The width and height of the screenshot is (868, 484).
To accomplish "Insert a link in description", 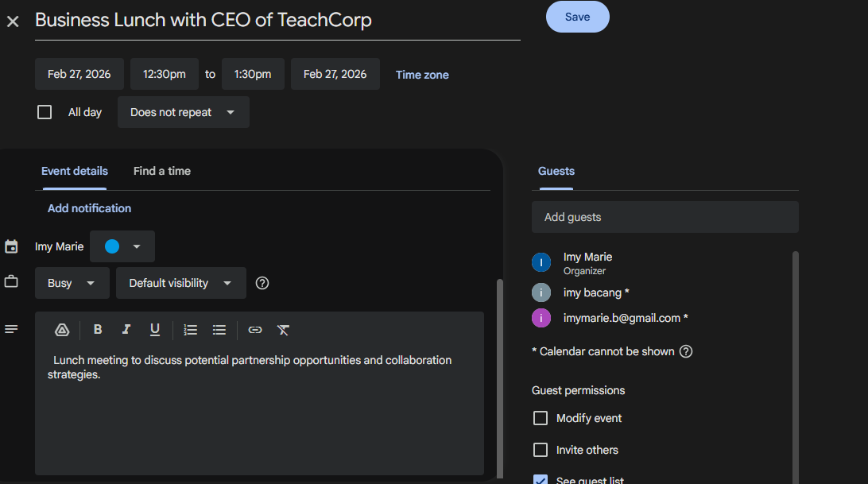I will click(254, 330).
